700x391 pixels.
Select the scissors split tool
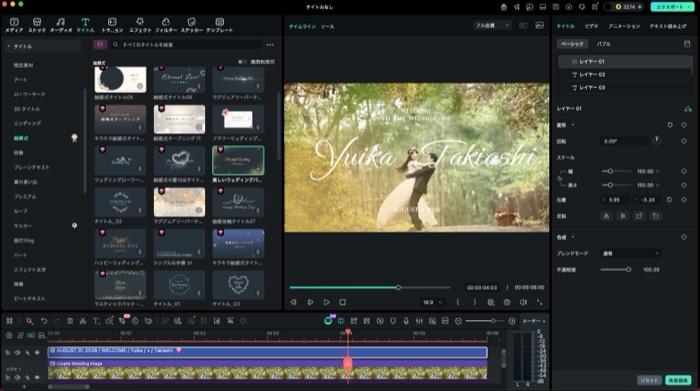[x=83, y=321]
